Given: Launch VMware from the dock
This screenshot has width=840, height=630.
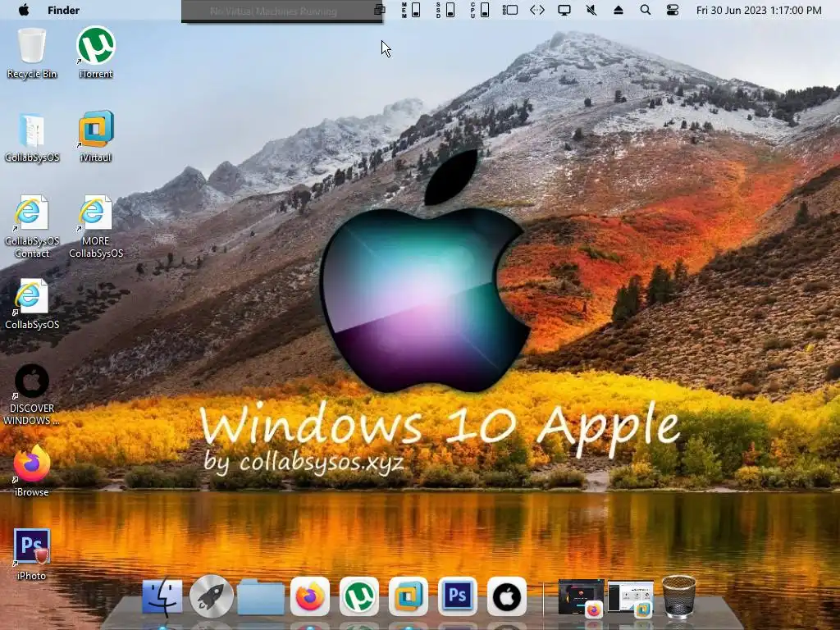Looking at the screenshot, I should coord(409,596).
